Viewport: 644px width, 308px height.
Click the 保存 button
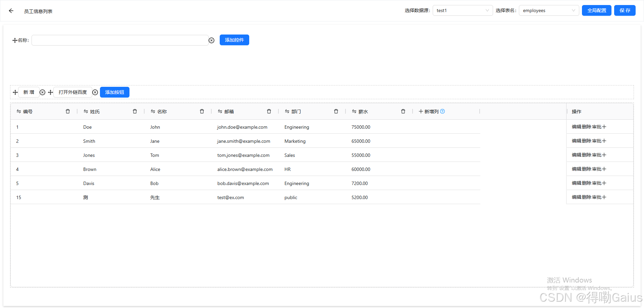(x=625, y=10)
